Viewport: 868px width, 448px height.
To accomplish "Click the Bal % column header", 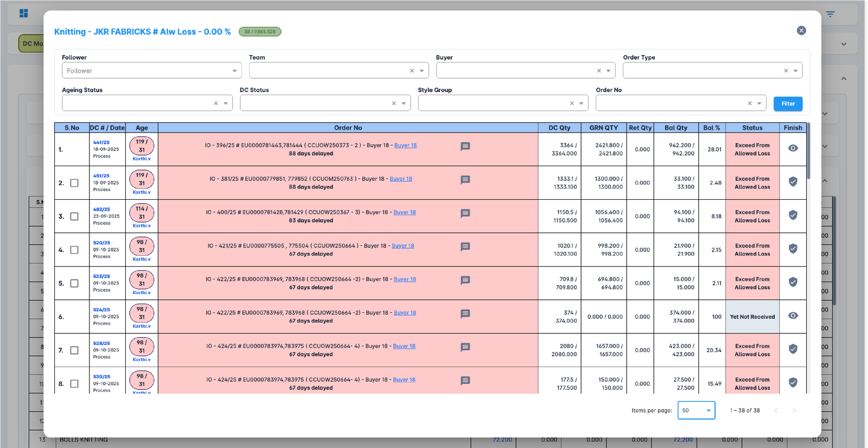I will 711,128.
